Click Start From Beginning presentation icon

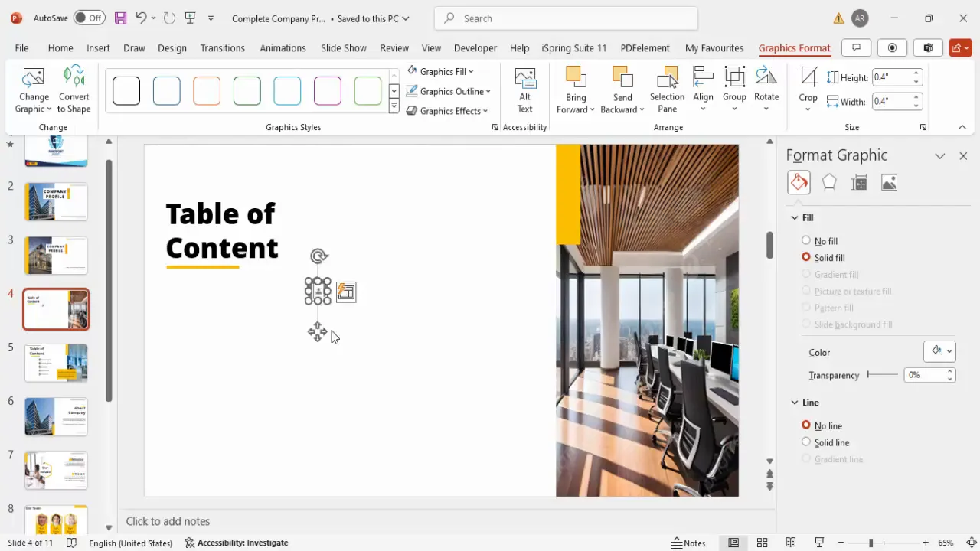click(x=191, y=18)
